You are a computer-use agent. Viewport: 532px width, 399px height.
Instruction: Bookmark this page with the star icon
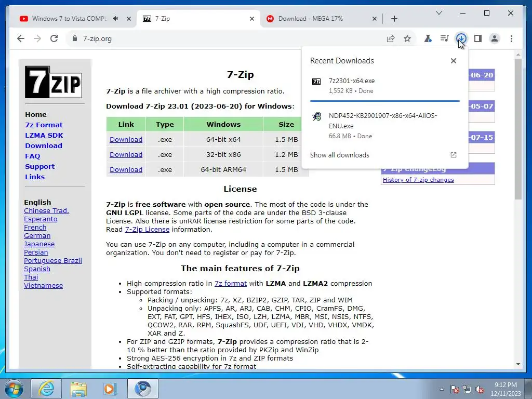click(407, 38)
